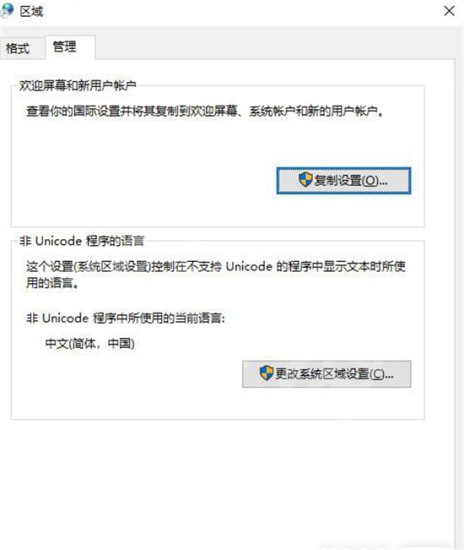
Task: Select the 管理 tab
Action: pyautogui.click(x=65, y=46)
